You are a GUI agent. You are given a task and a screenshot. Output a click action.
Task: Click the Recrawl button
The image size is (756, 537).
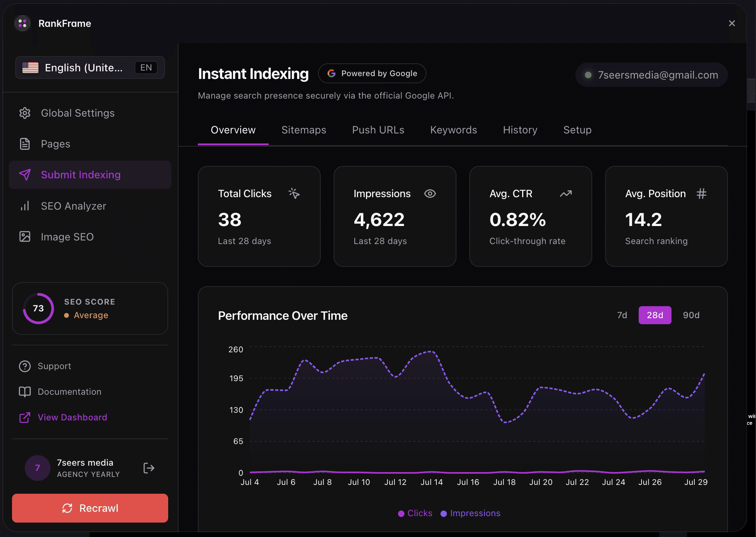click(90, 508)
